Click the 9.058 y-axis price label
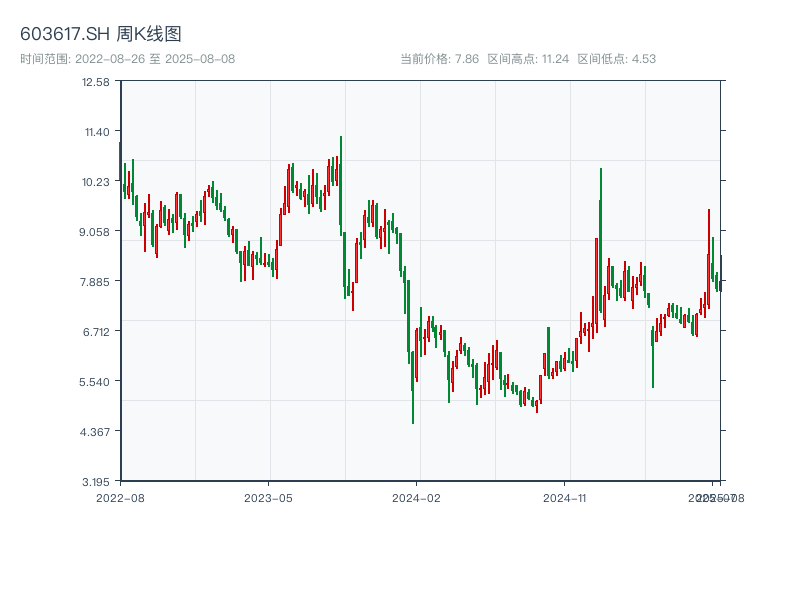 (x=97, y=232)
